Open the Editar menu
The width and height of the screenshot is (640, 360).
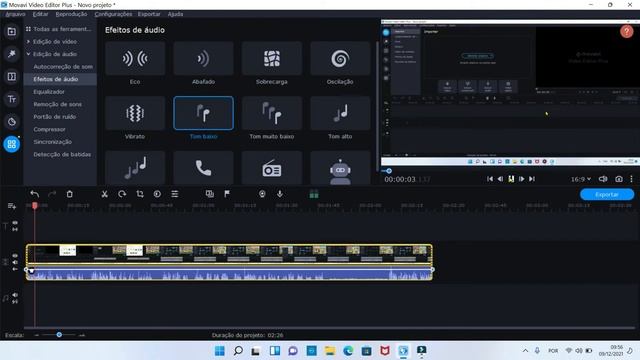40,14
